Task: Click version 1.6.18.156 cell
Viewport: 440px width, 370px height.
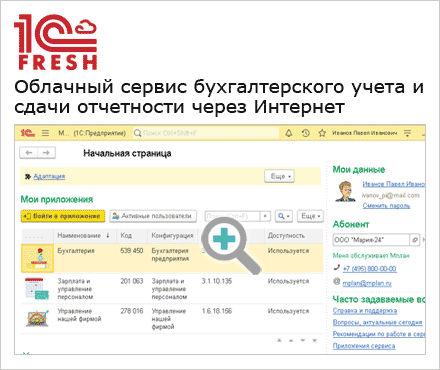Action: [x=217, y=311]
